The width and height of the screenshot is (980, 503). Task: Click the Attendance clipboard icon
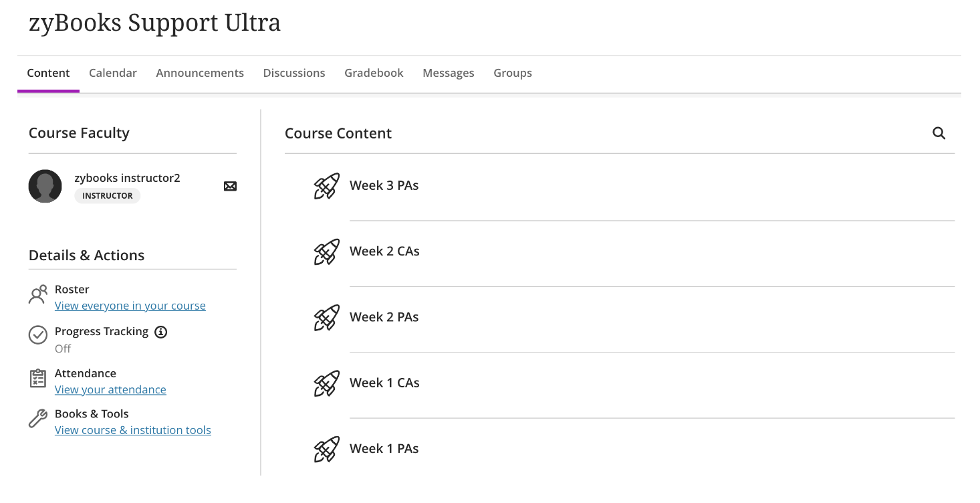pos(38,378)
